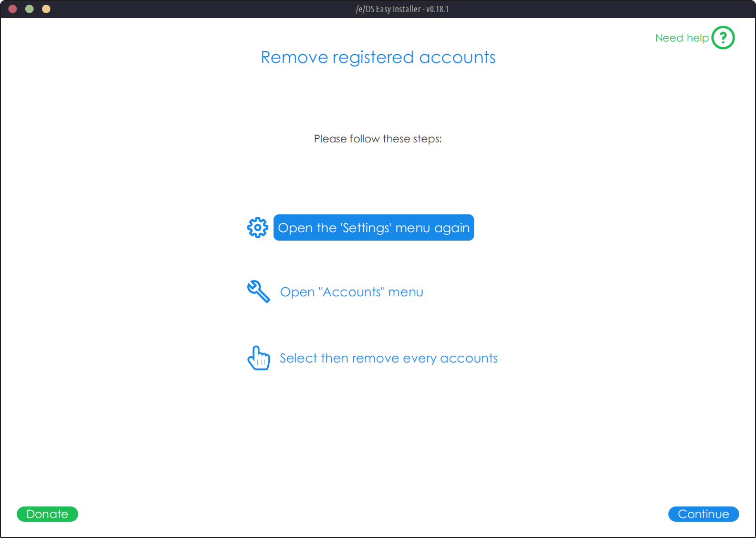Click the v0.18.1 version text in title bar
This screenshot has height=538, width=756.
point(437,9)
